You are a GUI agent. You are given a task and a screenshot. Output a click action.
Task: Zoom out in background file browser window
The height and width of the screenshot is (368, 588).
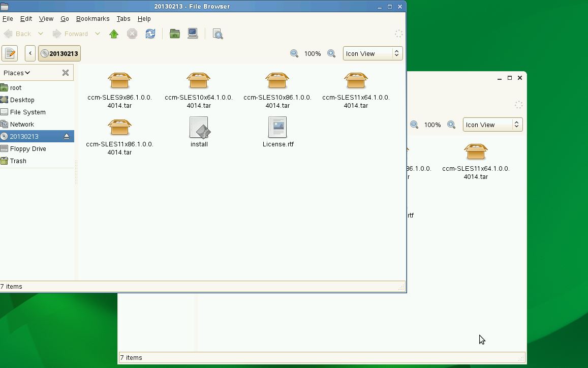click(414, 125)
